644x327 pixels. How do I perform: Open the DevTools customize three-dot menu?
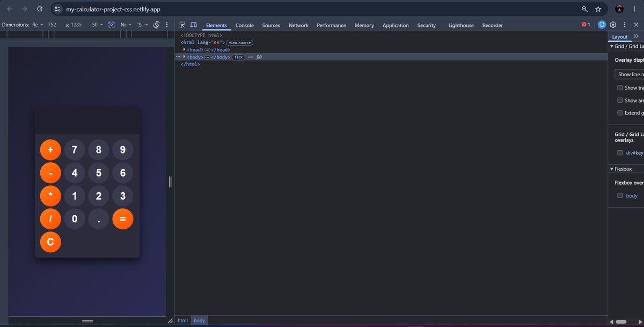point(625,25)
